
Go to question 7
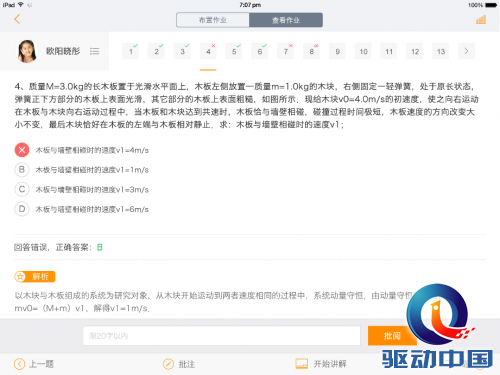point(286,51)
